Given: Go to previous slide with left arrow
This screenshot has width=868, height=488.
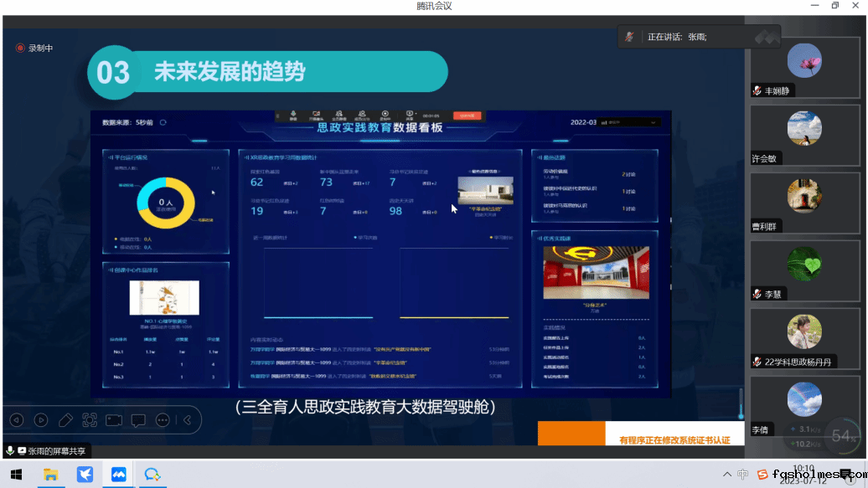Looking at the screenshot, I should pos(17,419).
